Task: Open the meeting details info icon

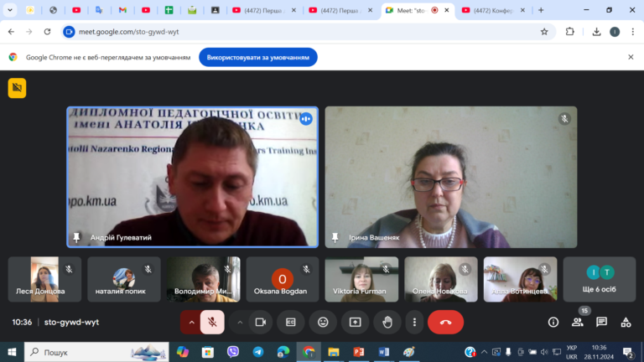Action: click(553, 322)
